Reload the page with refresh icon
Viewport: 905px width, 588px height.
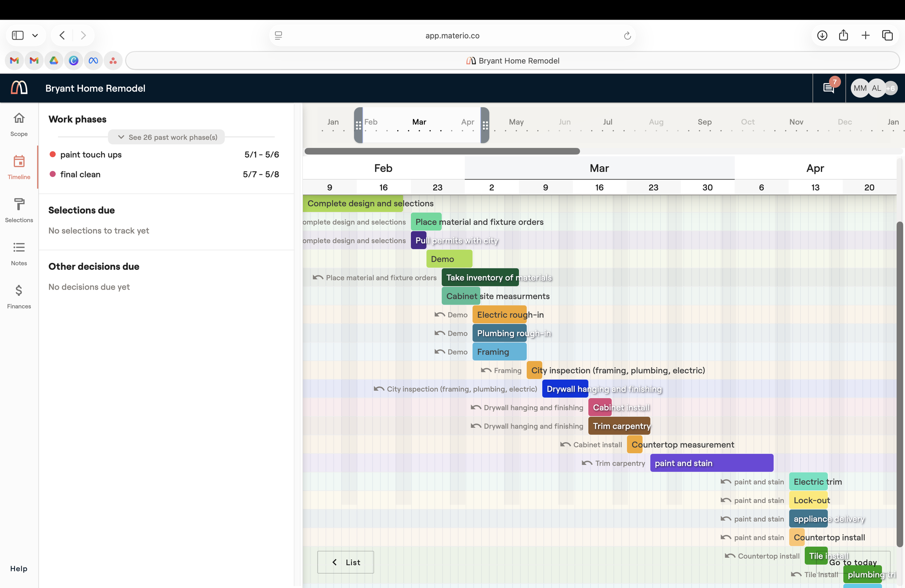click(627, 35)
